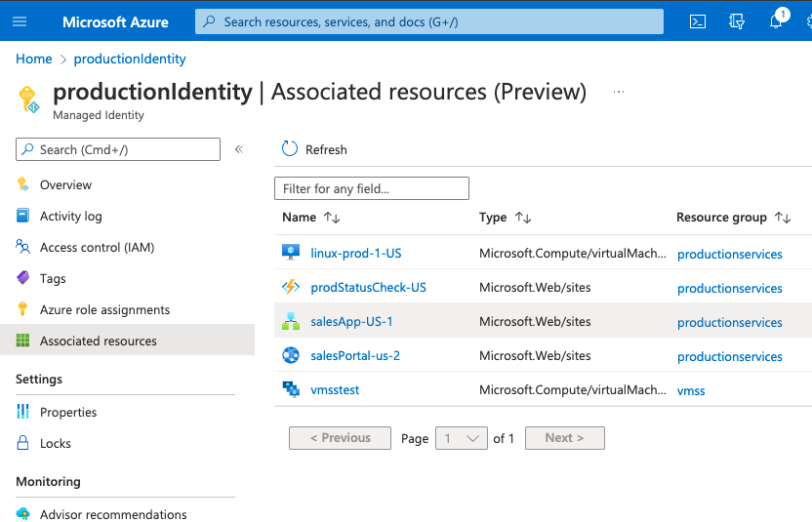Open the notifications bell
This screenshot has width=812, height=522.
click(776, 21)
